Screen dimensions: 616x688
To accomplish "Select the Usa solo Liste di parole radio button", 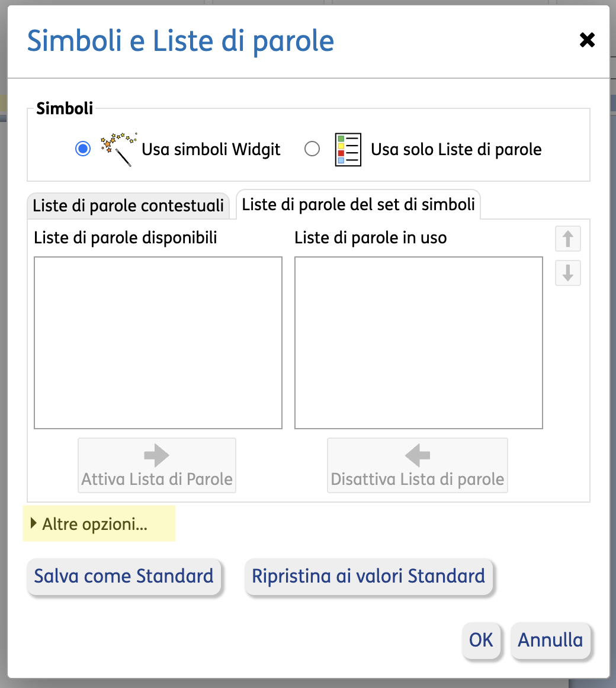I will click(x=312, y=149).
